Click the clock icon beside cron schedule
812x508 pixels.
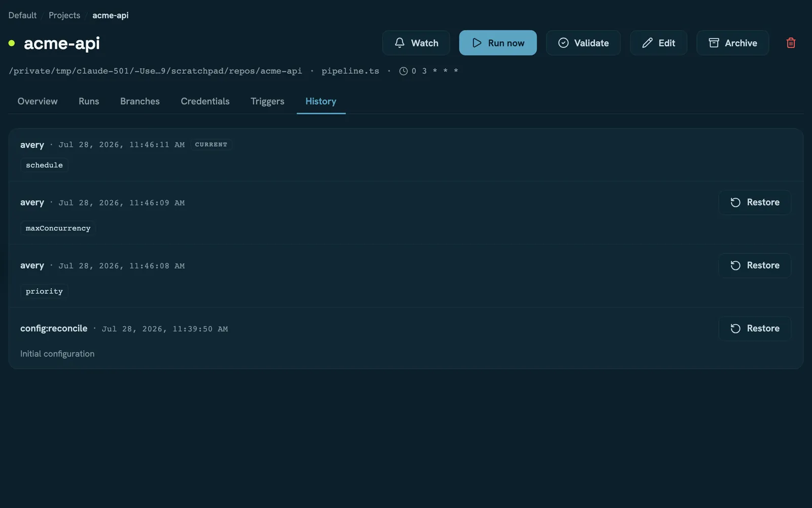pyautogui.click(x=403, y=71)
